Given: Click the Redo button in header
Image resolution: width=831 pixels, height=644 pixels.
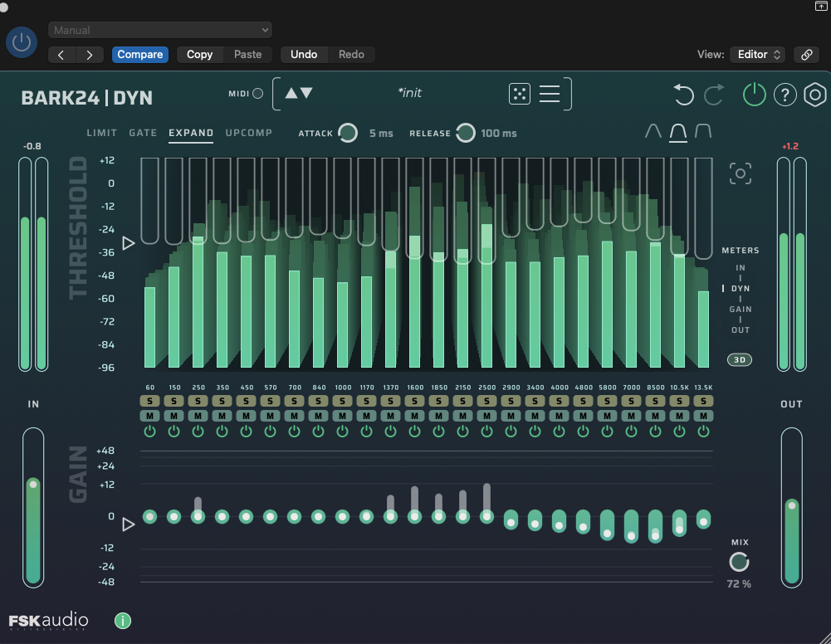Looking at the screenshot, I should [351, 55].
